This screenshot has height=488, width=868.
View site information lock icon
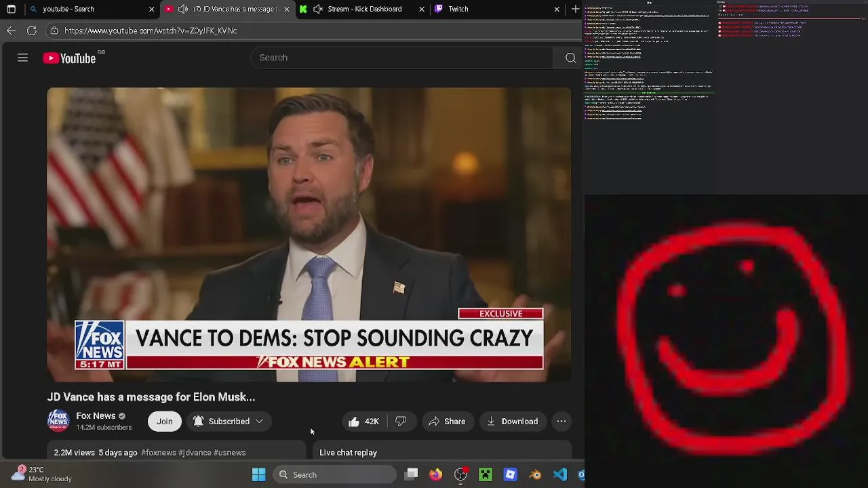tap(54, 30)
